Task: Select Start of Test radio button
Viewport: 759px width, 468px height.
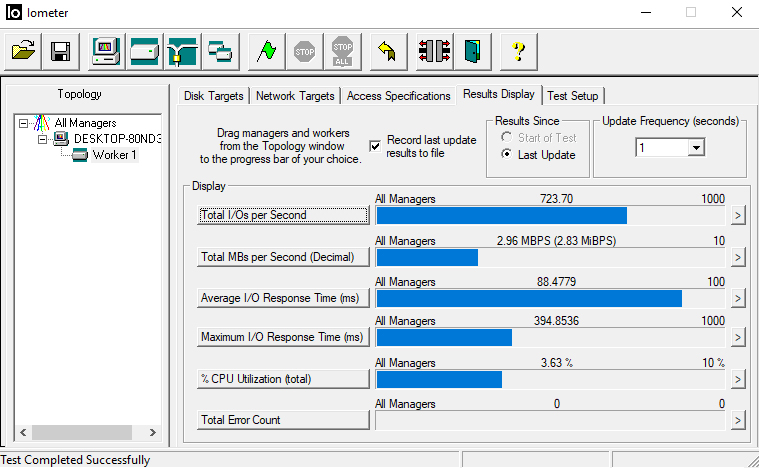Action: pos(506,138)
